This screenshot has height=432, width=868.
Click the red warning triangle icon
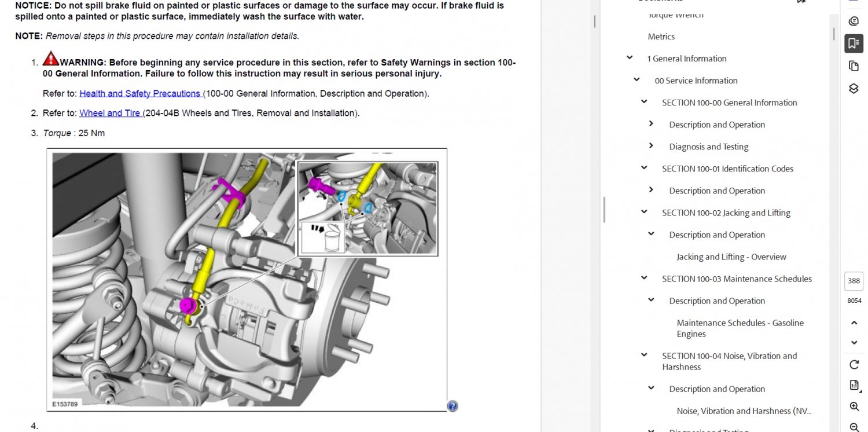51,58
